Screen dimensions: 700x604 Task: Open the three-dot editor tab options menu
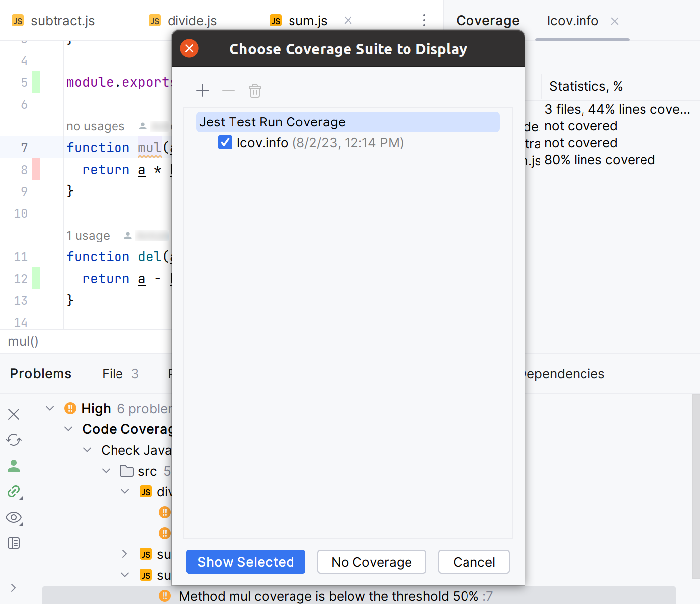point(424,20)
